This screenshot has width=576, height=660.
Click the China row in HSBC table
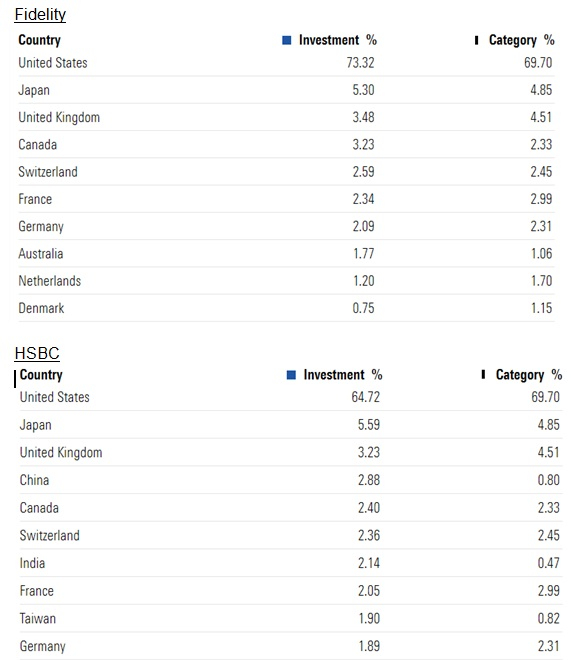pos(291,480)
